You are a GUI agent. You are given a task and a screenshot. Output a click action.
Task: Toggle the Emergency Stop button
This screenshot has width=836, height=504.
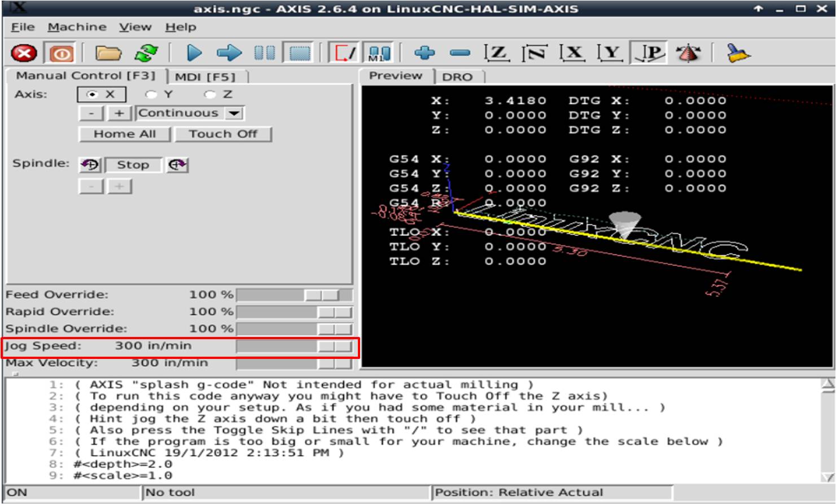[24, 54]
